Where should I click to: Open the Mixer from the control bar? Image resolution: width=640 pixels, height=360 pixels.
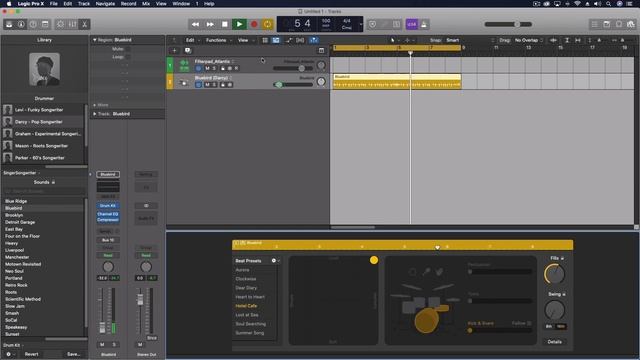point(72,24)
